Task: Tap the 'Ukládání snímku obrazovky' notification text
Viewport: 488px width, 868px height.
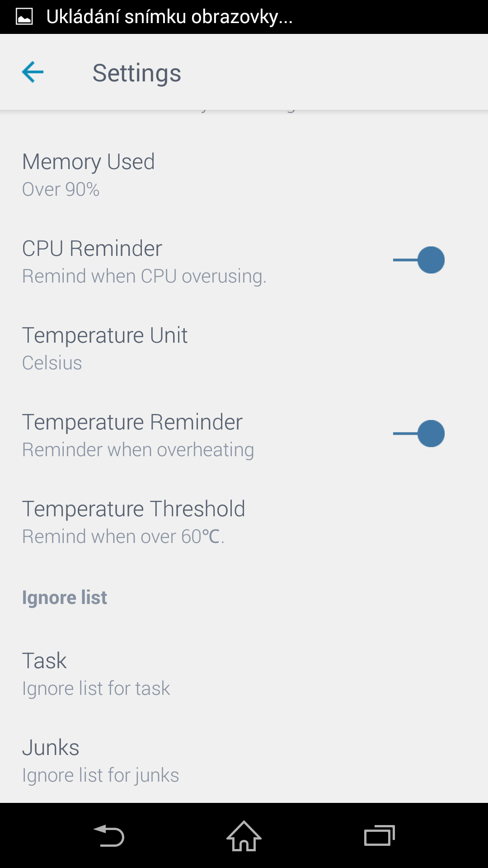Action: 169,17
